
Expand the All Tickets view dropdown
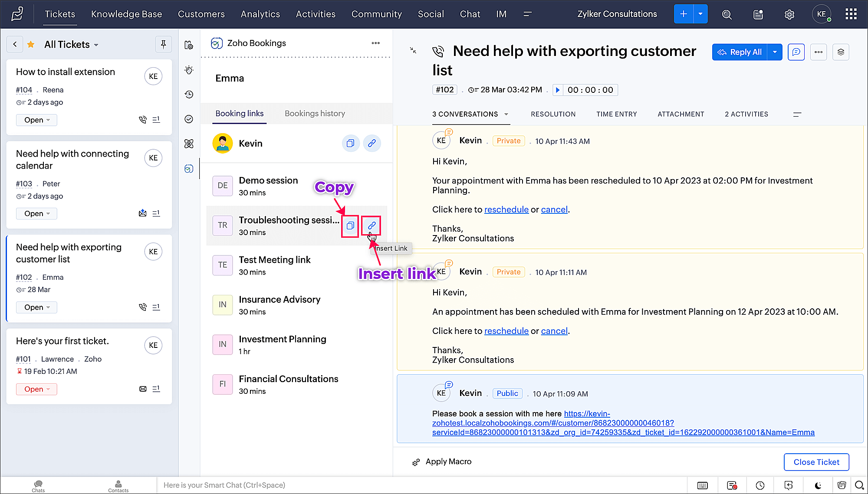point(96,45)
